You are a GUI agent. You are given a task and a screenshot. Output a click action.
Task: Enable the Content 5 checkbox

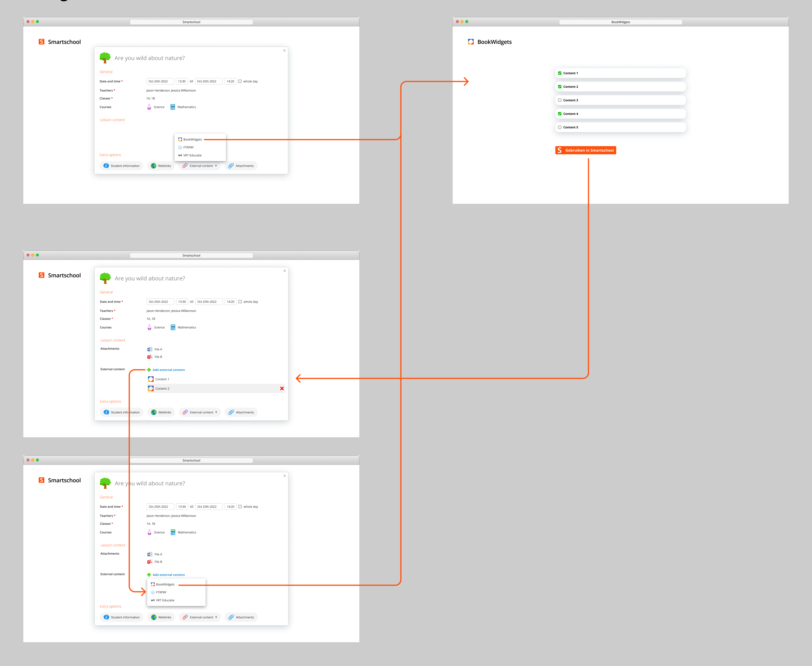coord(560,127)
